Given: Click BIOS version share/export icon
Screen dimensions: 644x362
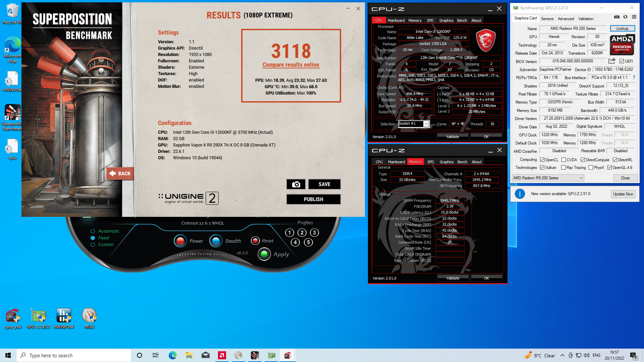Looking at the screenshot, I should coord(612,61).
